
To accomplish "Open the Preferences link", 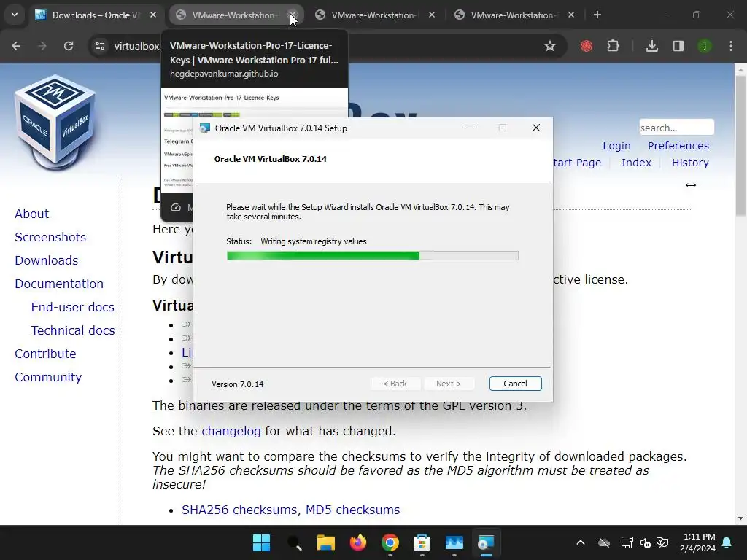I will tap(678, 146).
